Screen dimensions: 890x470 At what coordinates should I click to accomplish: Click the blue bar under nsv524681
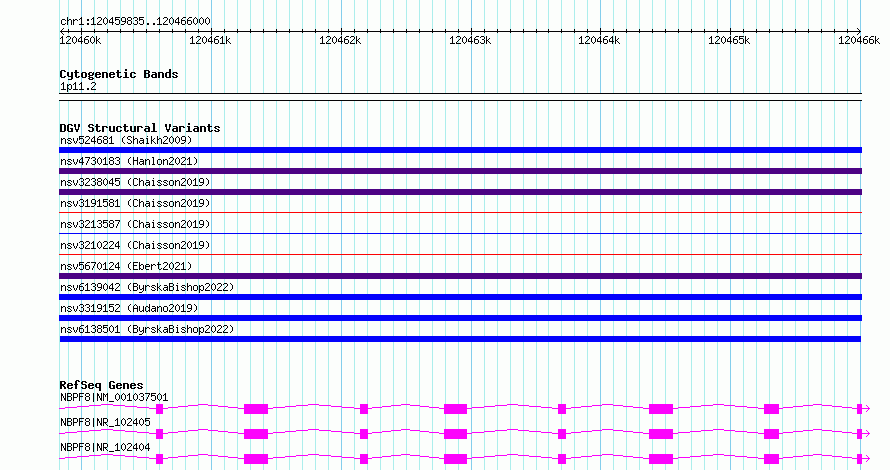tap(460, 150)
